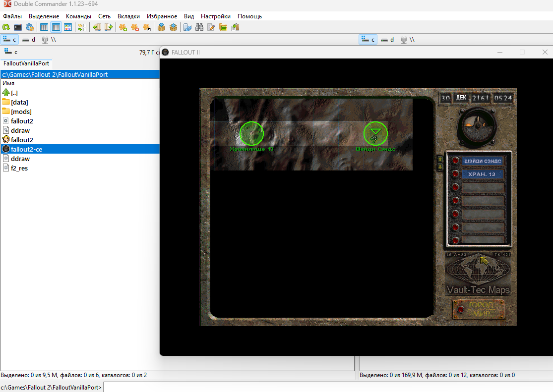Open the Выделение menu
The width and height of the screenshot is (553, 392).
tap(44, 16)
